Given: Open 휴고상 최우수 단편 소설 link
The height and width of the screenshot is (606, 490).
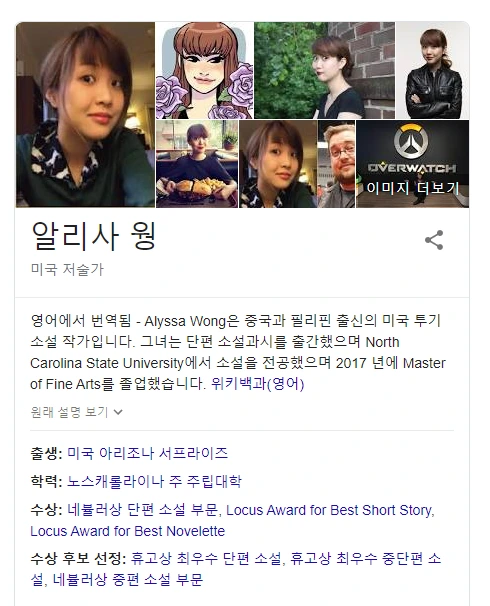Looking at the screenshot, I should (x=206, y=559).
